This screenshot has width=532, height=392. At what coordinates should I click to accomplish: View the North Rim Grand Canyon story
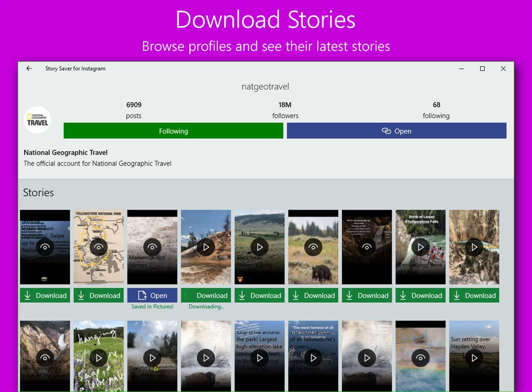(367, 247)
